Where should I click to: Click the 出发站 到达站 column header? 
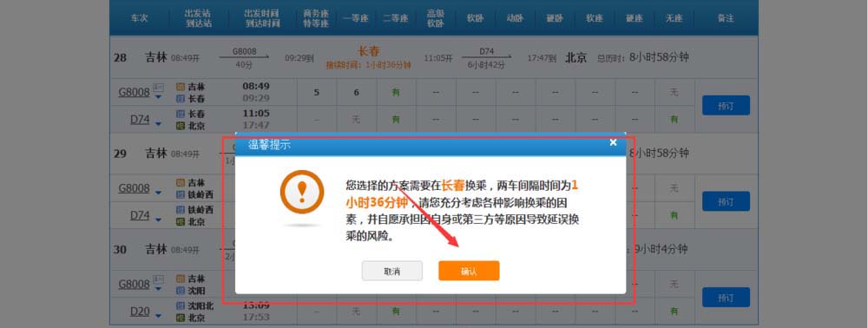click(x=198, y=18)
